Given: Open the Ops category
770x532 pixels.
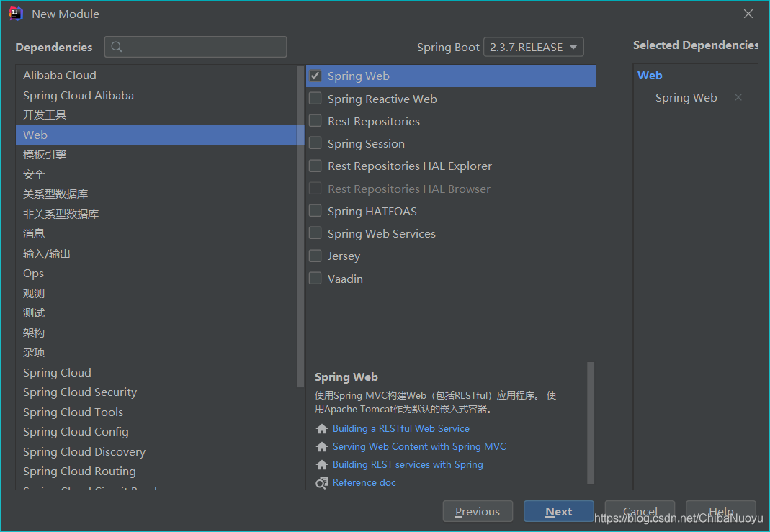Looking at the screenshot, I should coord(156,274).
